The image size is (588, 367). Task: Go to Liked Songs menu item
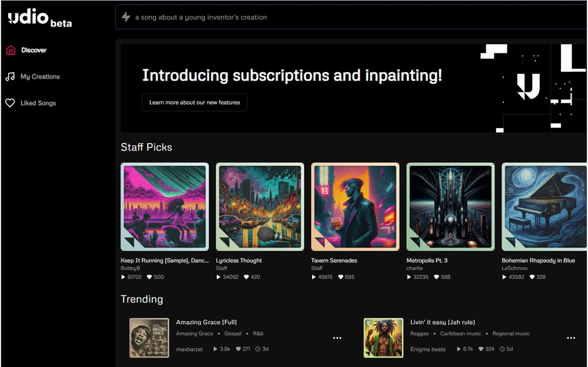pos(38,103)
